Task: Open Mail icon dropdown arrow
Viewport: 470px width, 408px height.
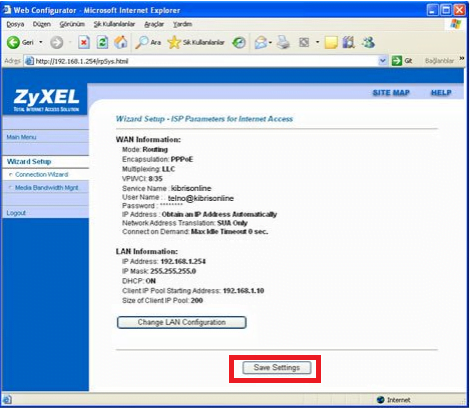Action: pos(270,42)
